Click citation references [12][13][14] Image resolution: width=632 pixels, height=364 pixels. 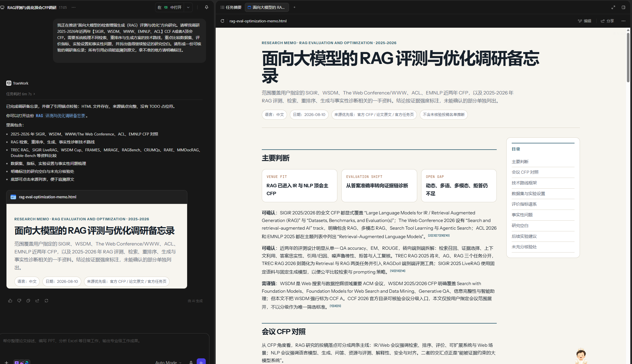click(x=398, y=271)
